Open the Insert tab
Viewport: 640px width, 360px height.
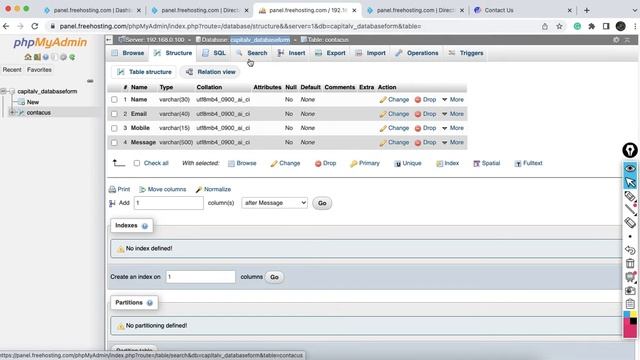(291, 53)
